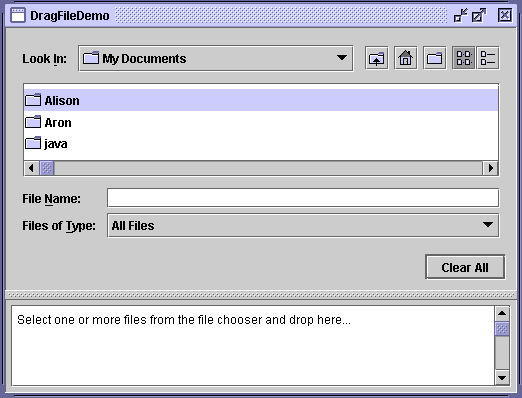522x398 pixels.
Task: Click the Clear All button
Action: pyautogui.click(x=465, y=267)
